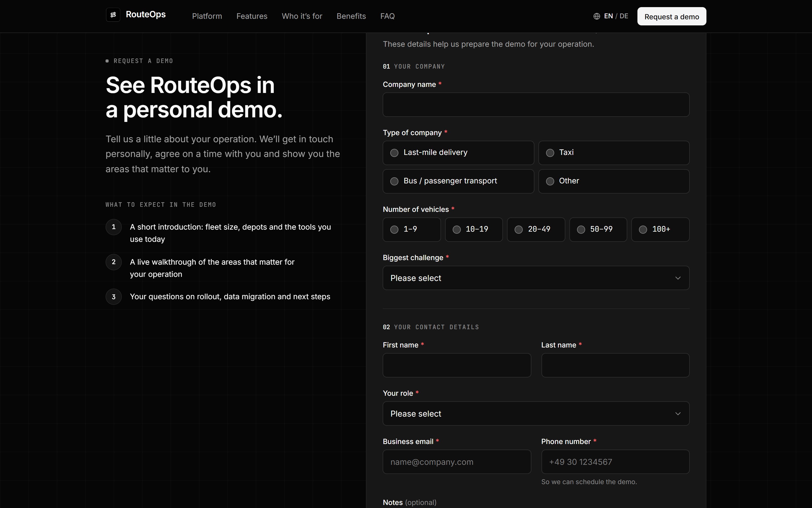Choose 20–49 vehicles option
The height and width of the screenshot is (508, 812).
(x=536, y=229)
